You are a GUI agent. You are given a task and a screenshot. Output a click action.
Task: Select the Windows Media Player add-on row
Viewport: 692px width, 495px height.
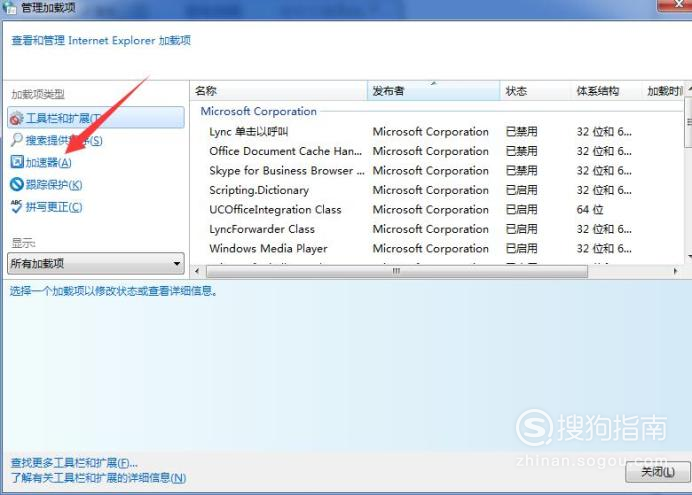pos(268,249)
